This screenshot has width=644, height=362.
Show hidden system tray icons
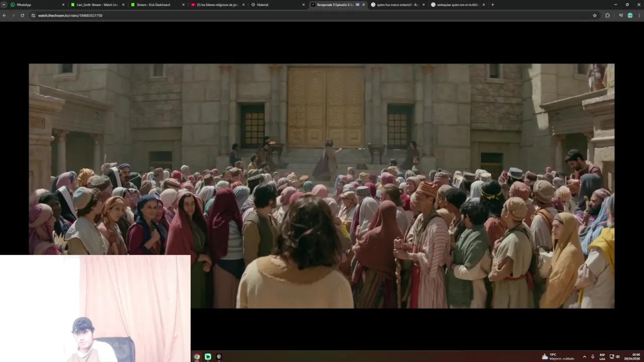click(584, 356)
